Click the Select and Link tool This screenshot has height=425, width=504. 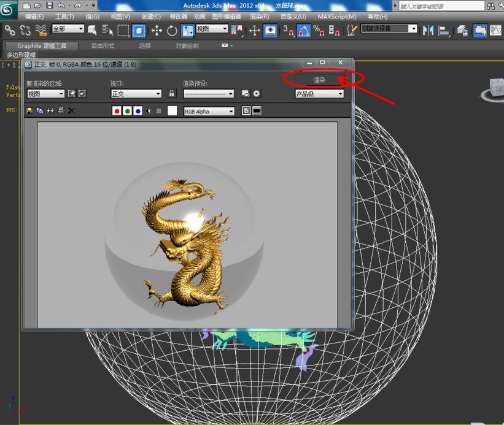pos(10,31)
